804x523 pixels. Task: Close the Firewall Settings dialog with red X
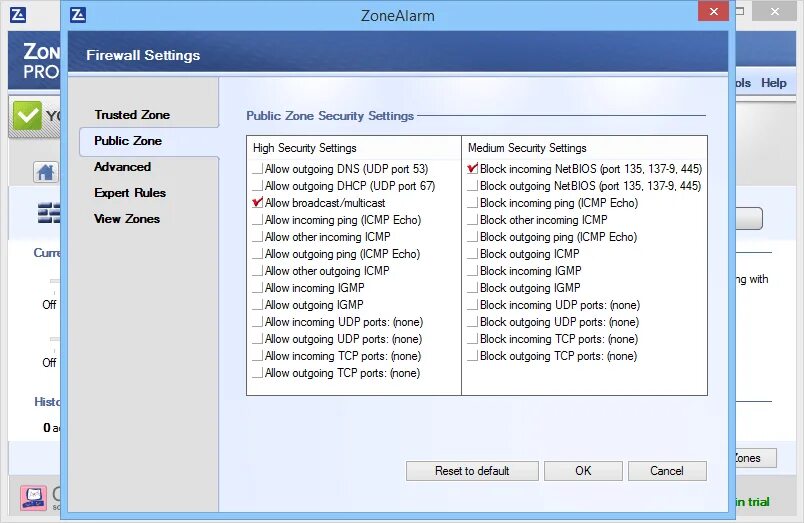point(713,11)
